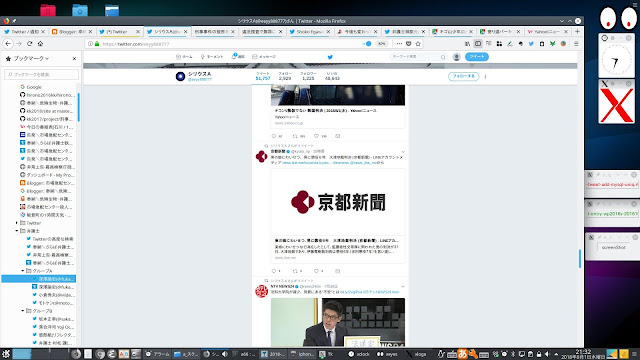Open the 京都新聞 tweet dropdown caret
This screenshot has width=640, height=360.
tap(403, 152)
